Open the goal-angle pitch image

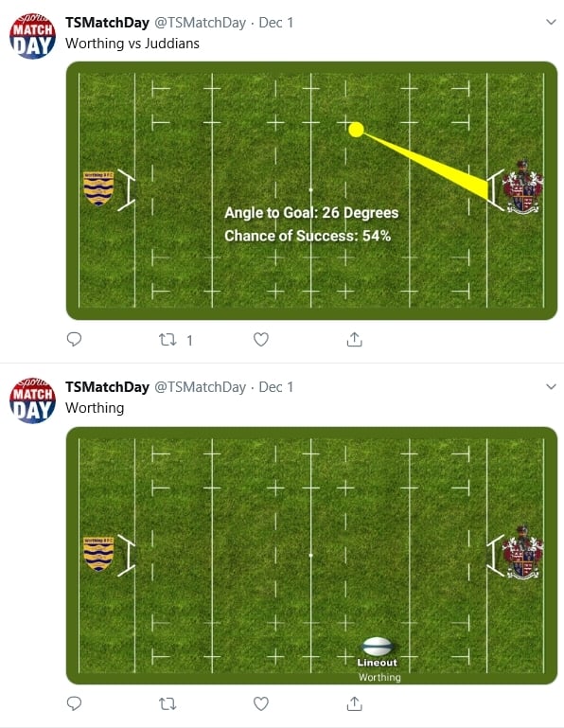coord(311,190)
